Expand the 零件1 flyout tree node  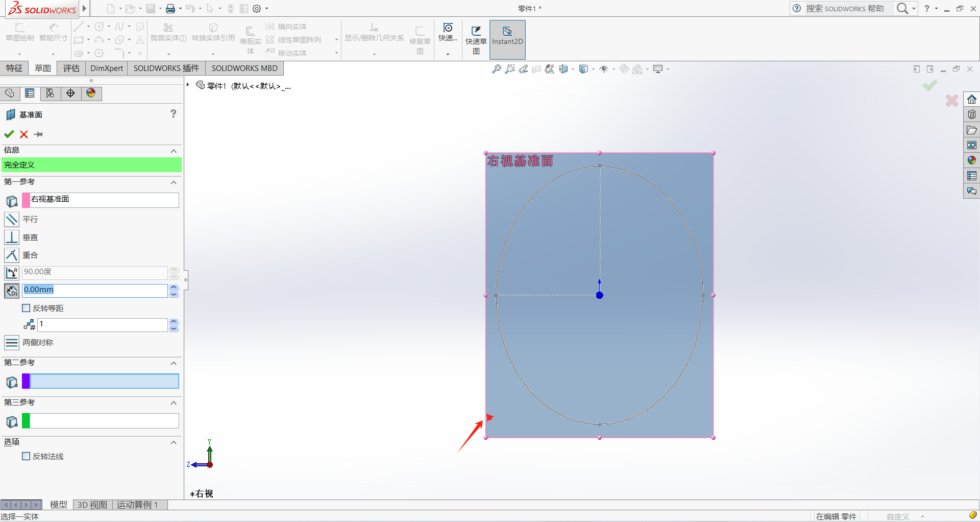tap(188, 85)
